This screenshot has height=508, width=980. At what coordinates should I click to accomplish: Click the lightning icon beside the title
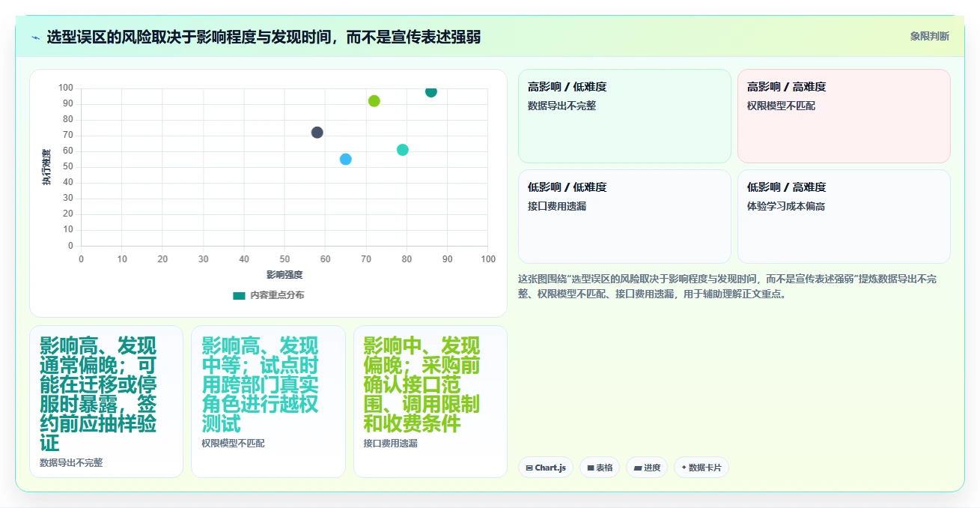(x=35, y=37)
